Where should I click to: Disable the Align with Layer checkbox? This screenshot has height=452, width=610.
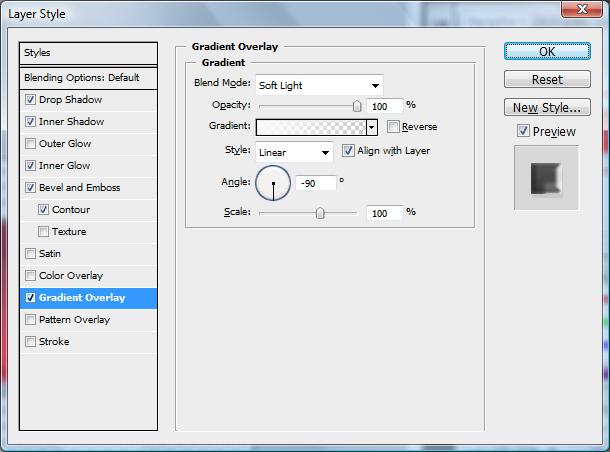(x=348, y=151)
